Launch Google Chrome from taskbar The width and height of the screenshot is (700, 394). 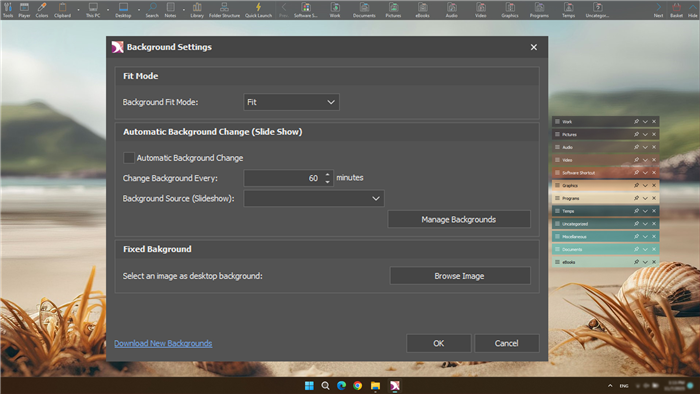click(x=358, y=386)
